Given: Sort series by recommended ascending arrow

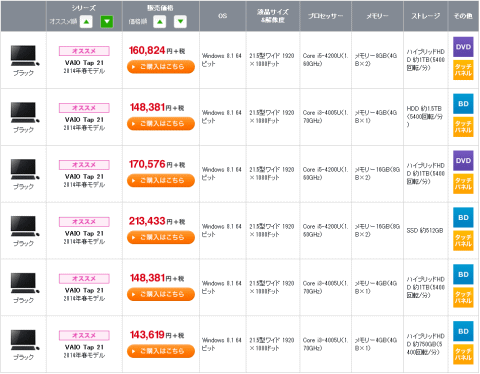Looking at the screenshot, I should click(86, 22).
